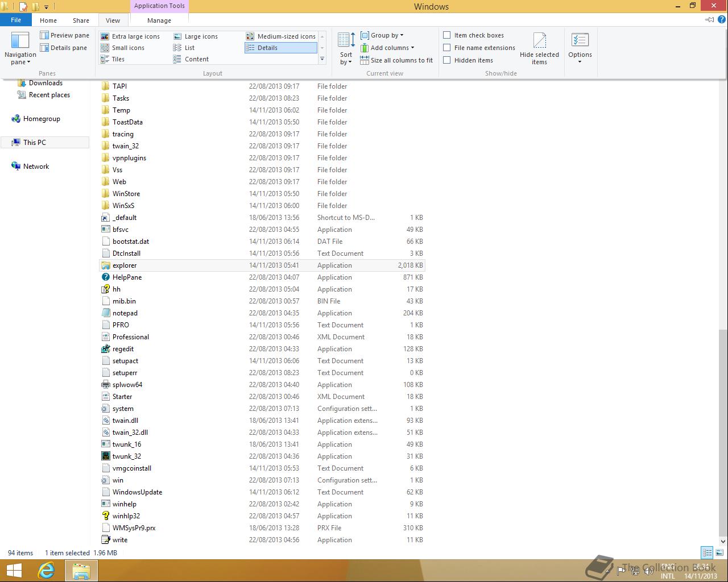The image size is (728, 582).
Task: Select Network in navigation pane
Action: [30, 167]
